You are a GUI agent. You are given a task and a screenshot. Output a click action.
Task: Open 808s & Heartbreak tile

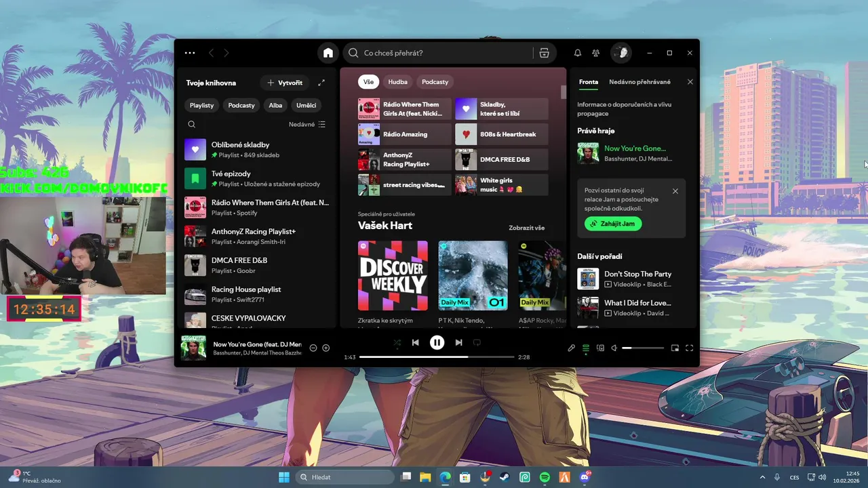tap(502, 134)
